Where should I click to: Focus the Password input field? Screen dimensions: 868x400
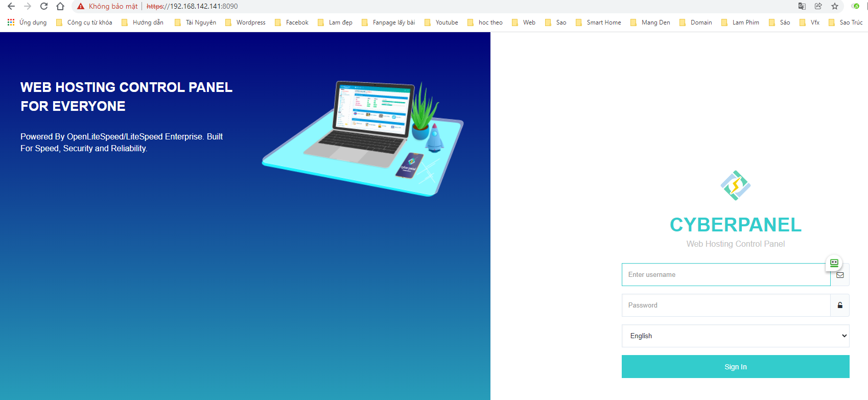pyautogui.click(x=725, y=305)
